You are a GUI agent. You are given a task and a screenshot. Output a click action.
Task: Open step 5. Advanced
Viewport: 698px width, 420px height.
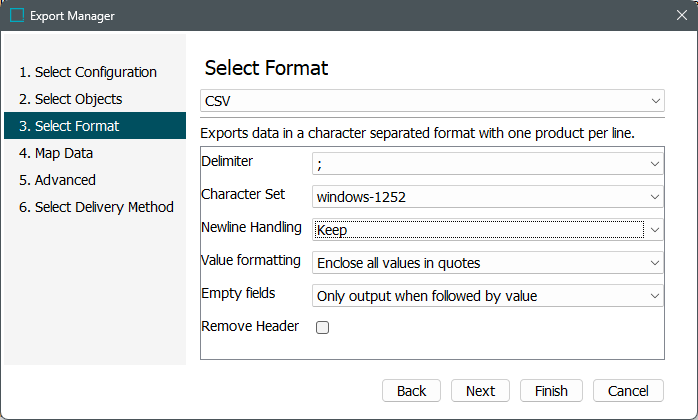58,180
